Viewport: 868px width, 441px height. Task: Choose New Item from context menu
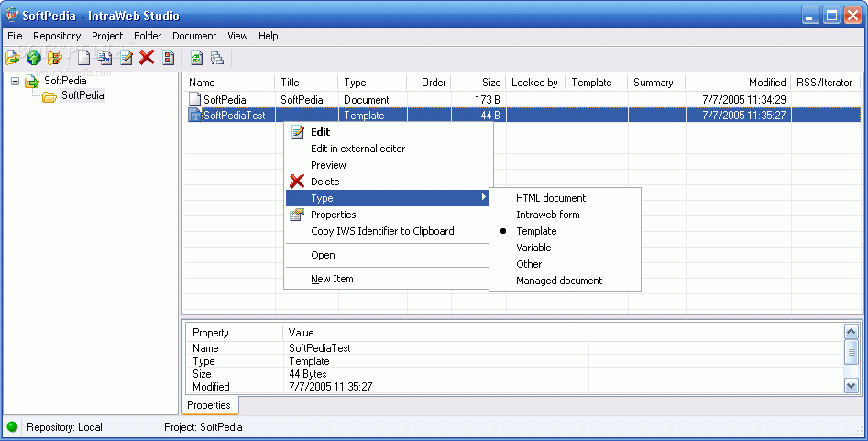[x=332, y=280]
